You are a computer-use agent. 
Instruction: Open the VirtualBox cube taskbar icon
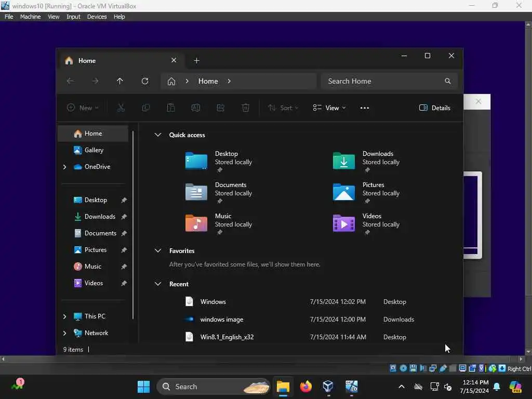point(328,387)
